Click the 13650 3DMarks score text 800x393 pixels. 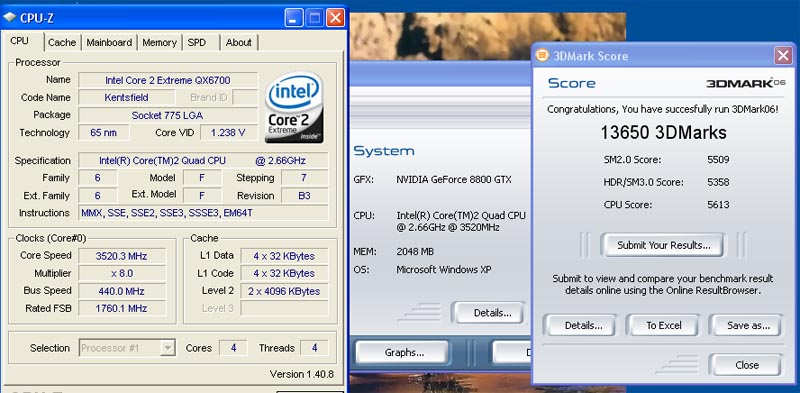click(x=663, y=133)
